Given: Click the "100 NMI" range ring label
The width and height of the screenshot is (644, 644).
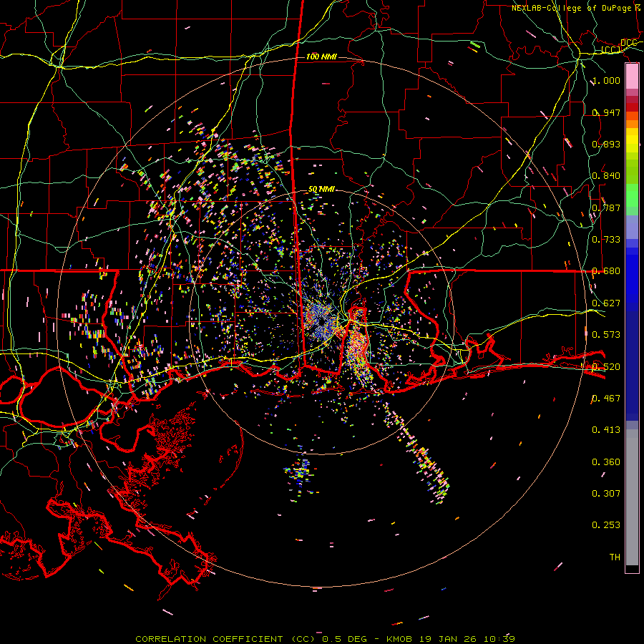Looking at the screenshot, I should pyautogui.click(x=321, y=57).
